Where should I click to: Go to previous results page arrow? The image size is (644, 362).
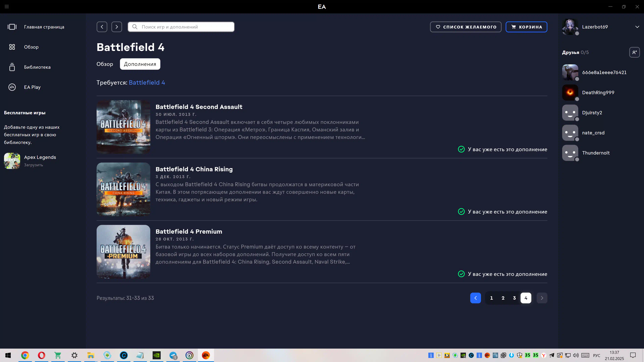475,298
